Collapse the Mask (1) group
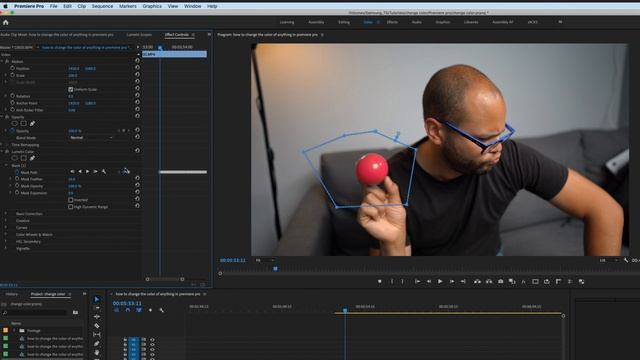 point(6,165)
